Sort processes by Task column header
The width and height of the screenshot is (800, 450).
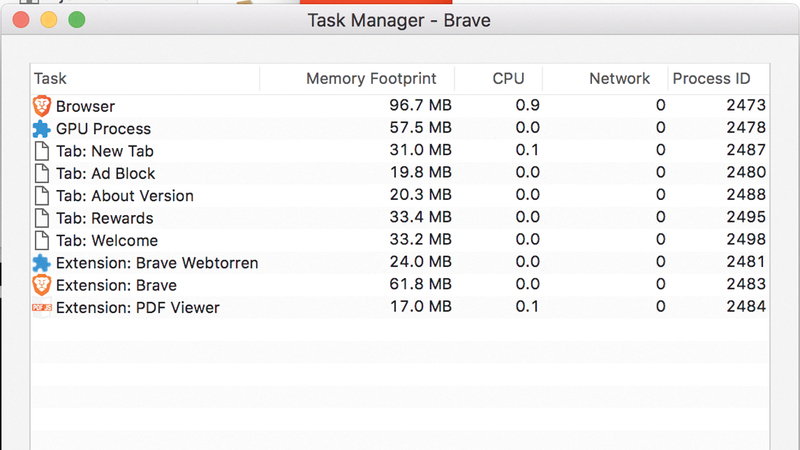(50, 79)
